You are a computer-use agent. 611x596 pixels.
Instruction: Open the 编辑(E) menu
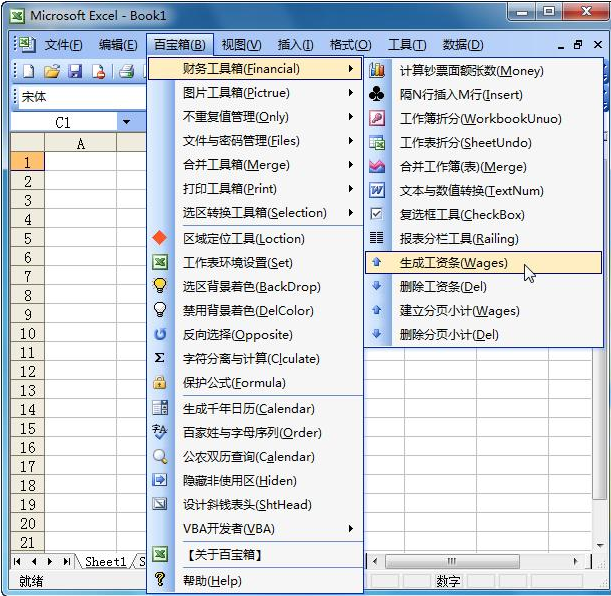tap(118, 45)
